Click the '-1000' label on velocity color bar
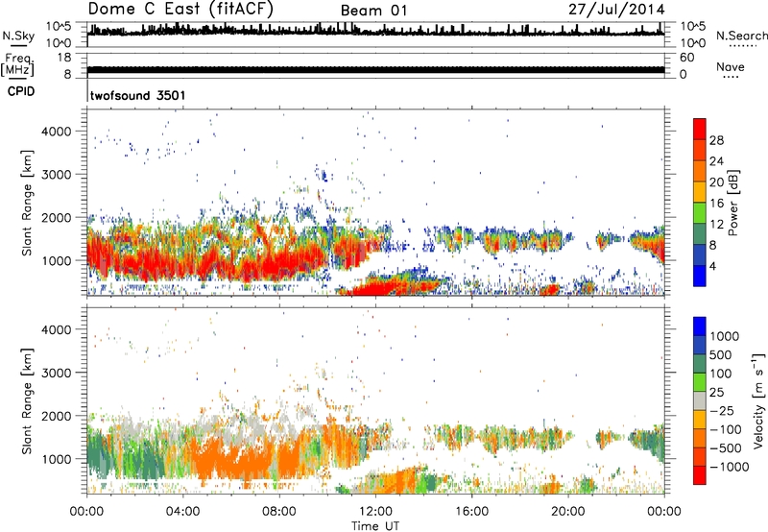 click(x=730, y=467)
